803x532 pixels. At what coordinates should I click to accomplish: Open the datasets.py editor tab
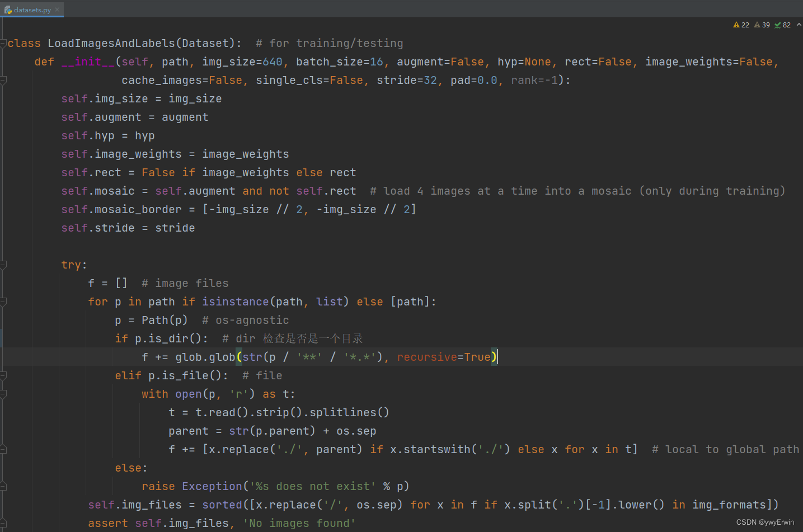32,10
